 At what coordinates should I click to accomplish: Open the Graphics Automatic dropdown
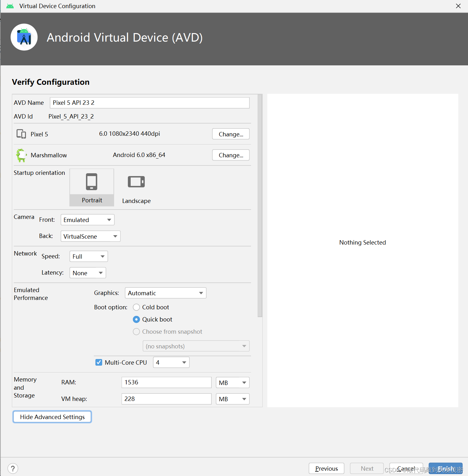(x=166, y=293)
